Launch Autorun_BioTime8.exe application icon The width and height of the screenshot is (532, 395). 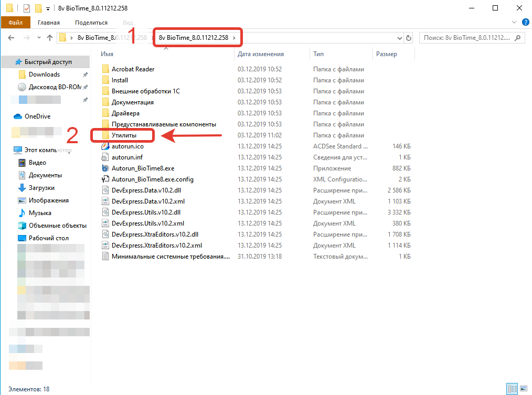(105, 168)
